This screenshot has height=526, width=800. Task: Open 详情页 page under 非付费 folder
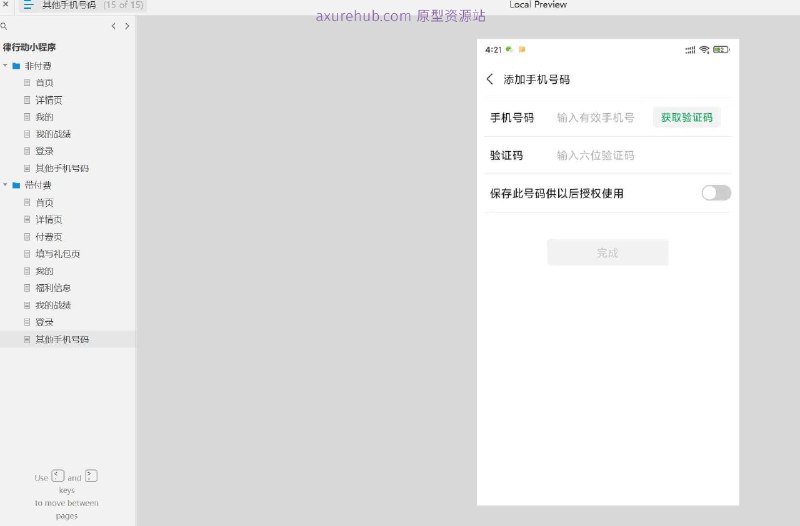tap(49, 100)
